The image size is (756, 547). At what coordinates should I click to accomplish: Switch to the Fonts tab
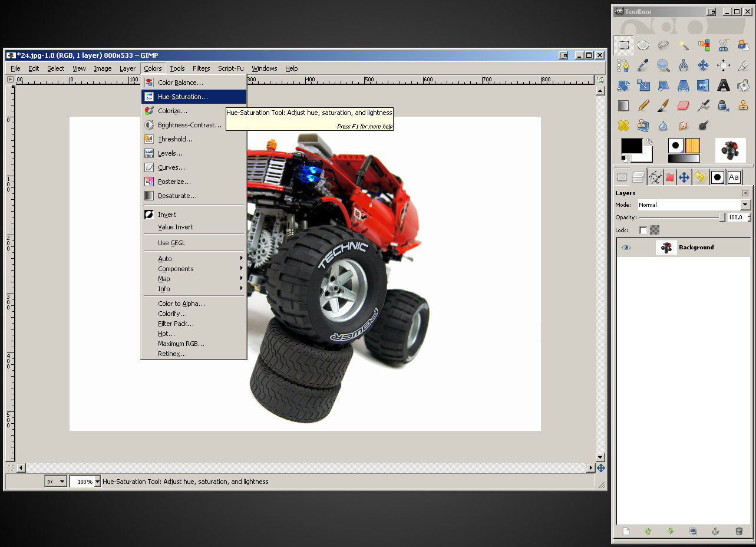[734, 177]
